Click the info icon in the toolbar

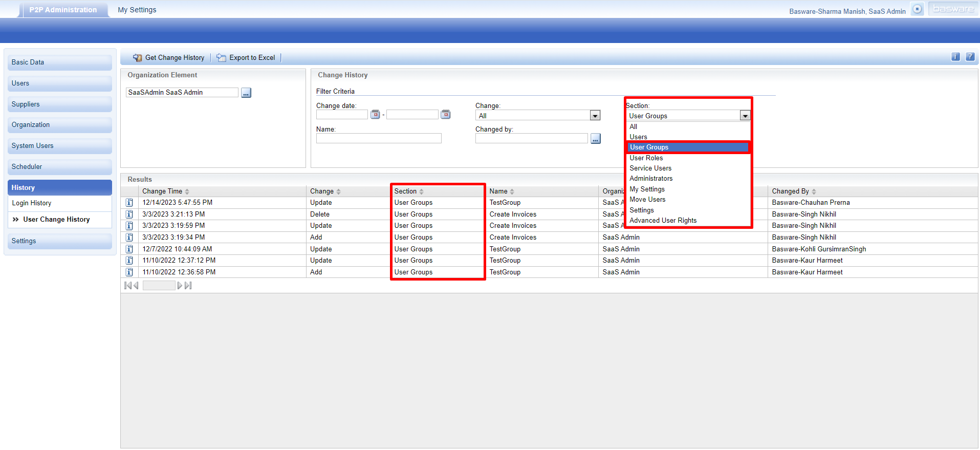[955, 57]
